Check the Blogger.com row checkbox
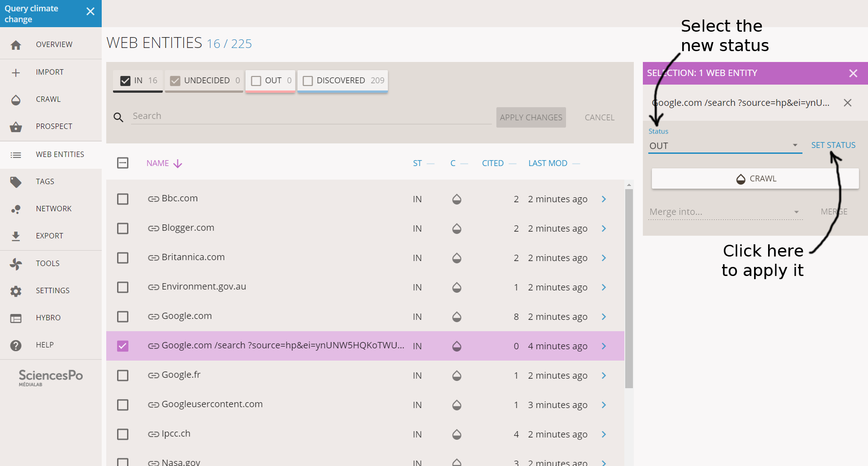The height and width of the screenshot is (466, 868). 123,228
